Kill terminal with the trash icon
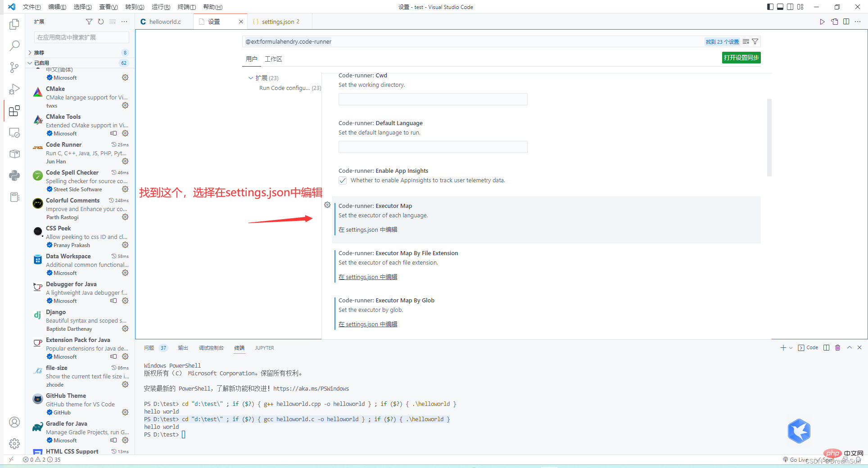The height and width of the screenshot is (468, 868). pos(837,348)
